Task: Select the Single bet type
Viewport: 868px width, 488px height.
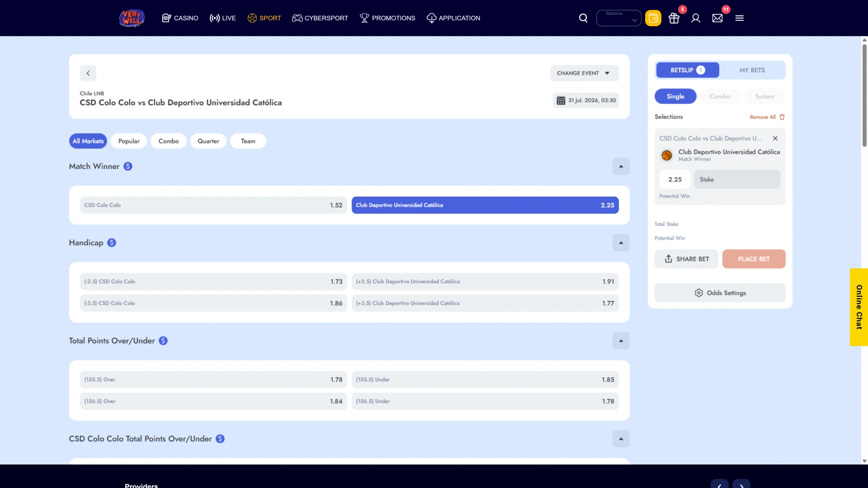Action: coord(675,96)
